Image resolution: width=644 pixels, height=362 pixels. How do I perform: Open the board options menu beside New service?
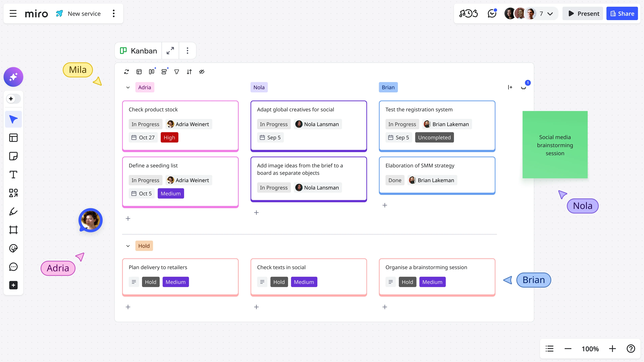point(114,13)
